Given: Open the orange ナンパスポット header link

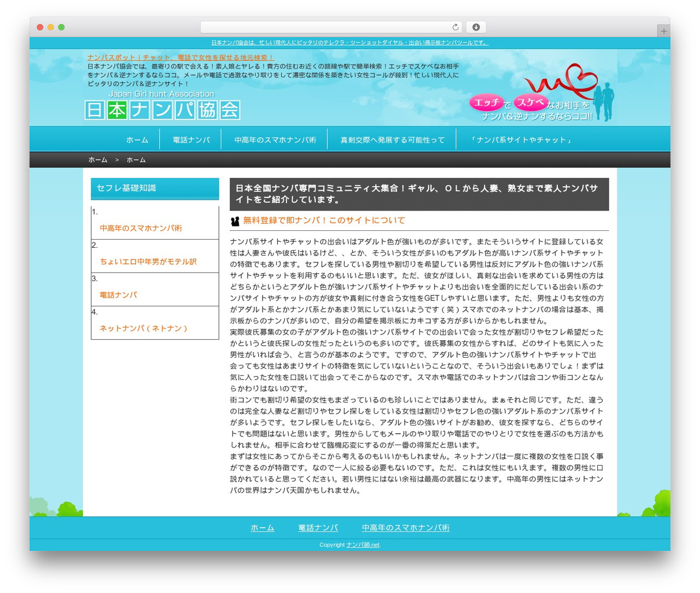Looking at the screenshot, I should click(x=180, y=57).
